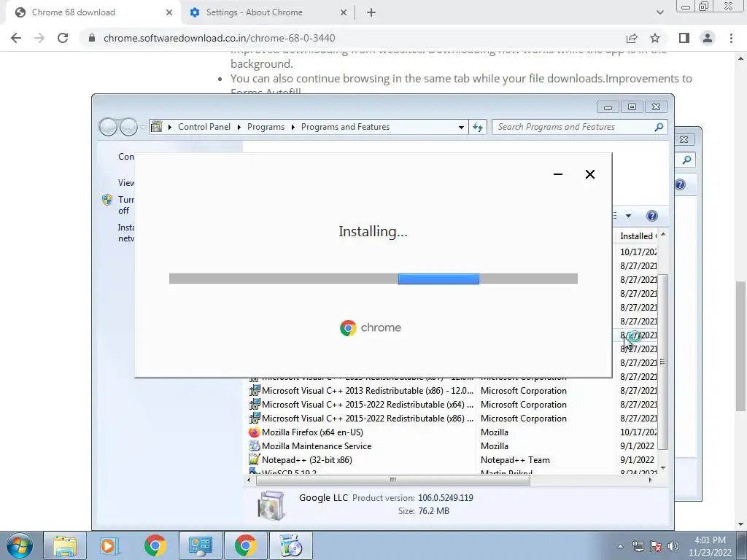Open the Chrome three-dot menu
The width and height of the screenshot is (747, 560).
[x=731, y=38]
